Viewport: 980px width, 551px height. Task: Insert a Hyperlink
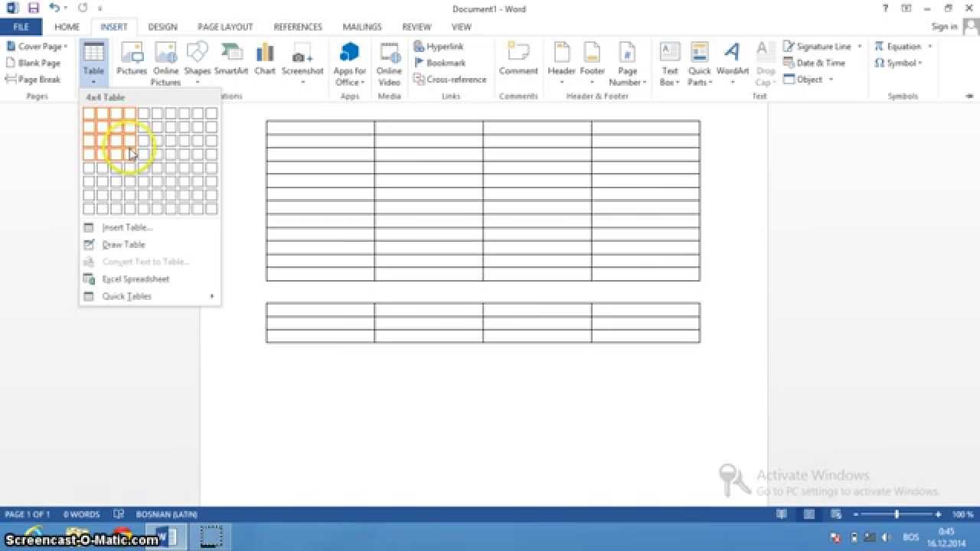439,47
